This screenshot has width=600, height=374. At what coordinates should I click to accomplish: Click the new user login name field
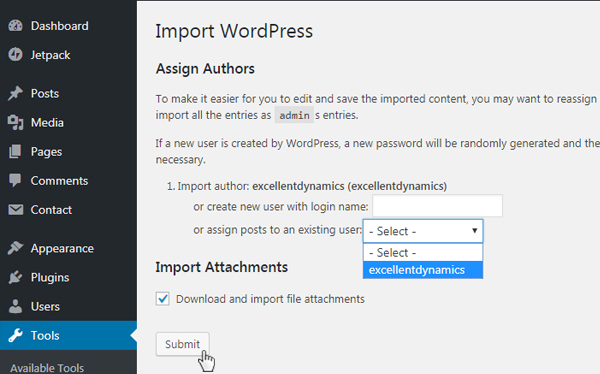coord(437,206)
